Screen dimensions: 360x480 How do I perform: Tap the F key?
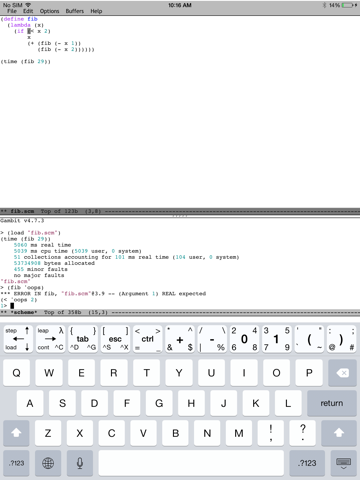[x=127, y=403]
